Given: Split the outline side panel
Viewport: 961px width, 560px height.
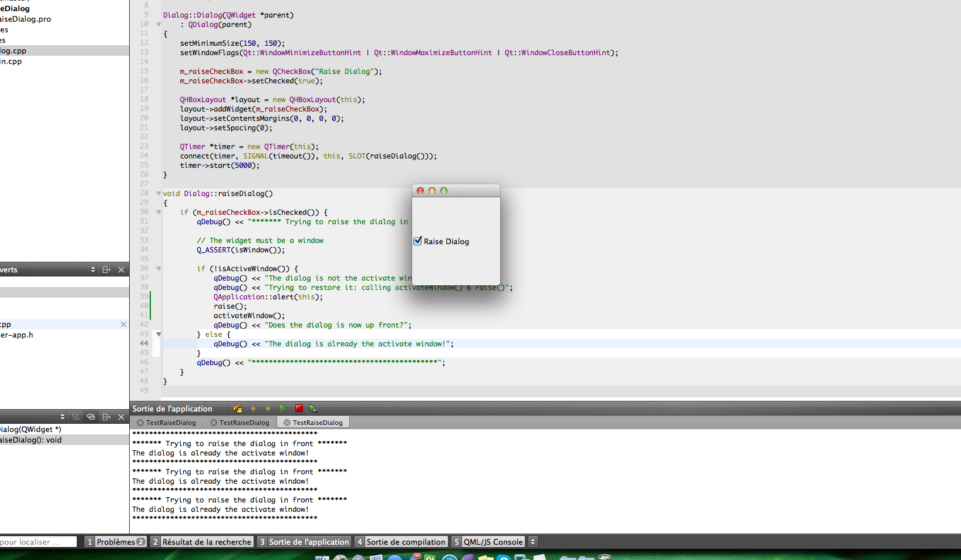Looking at the screenshot, I should 106,417.
